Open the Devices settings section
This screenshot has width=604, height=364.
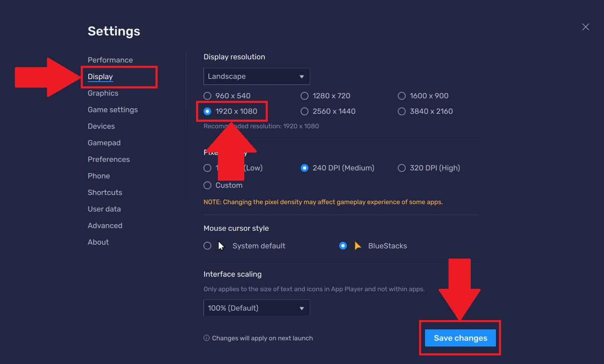101,126
